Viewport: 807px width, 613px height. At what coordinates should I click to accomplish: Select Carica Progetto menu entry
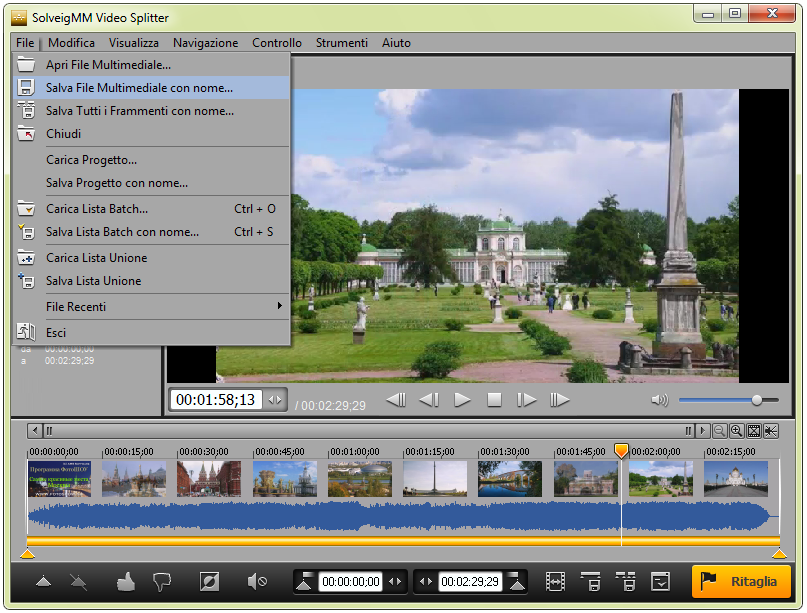[x=151, y=160]
